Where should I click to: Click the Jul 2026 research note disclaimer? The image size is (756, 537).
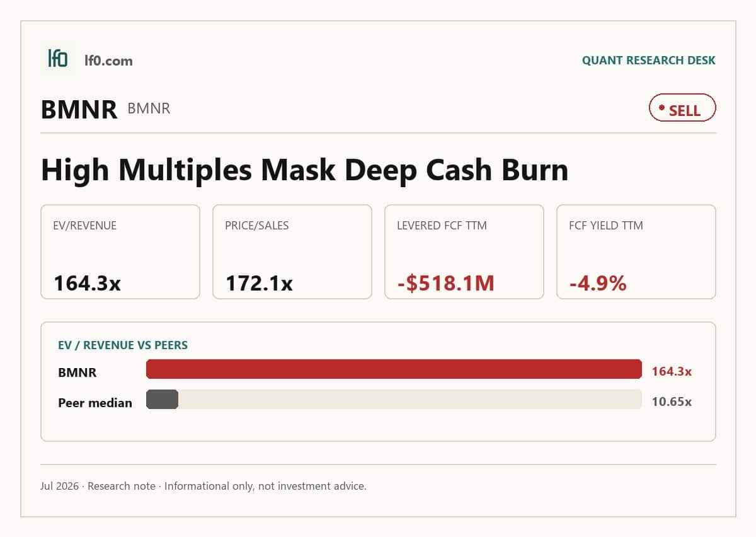point(203,486)
